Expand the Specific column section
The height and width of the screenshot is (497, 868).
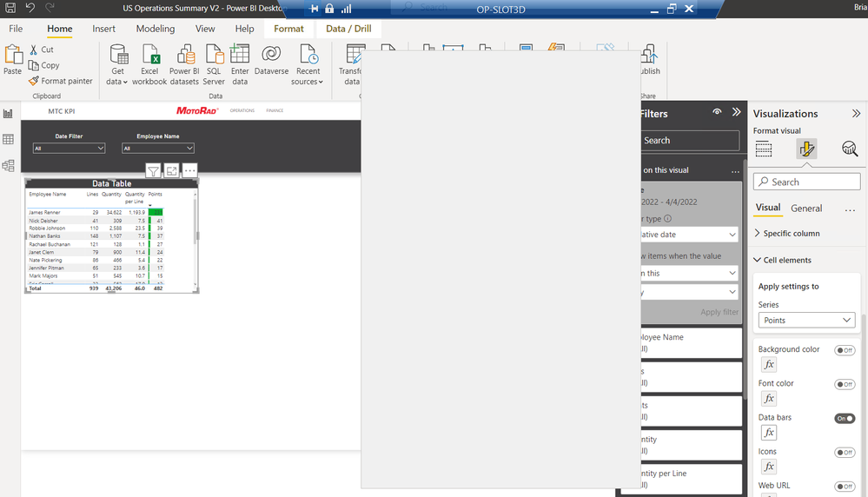pyautogui.click(x=786, y=234)
